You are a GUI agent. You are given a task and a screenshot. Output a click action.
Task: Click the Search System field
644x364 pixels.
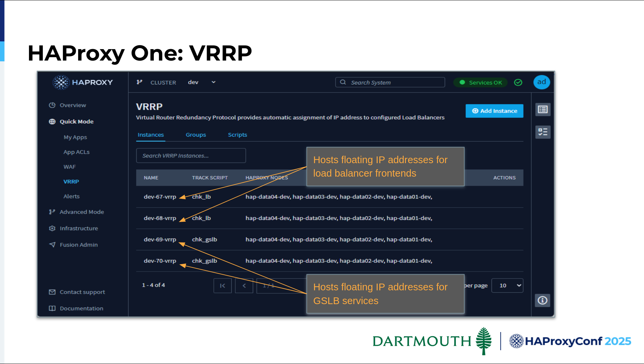tap(390, 82)
